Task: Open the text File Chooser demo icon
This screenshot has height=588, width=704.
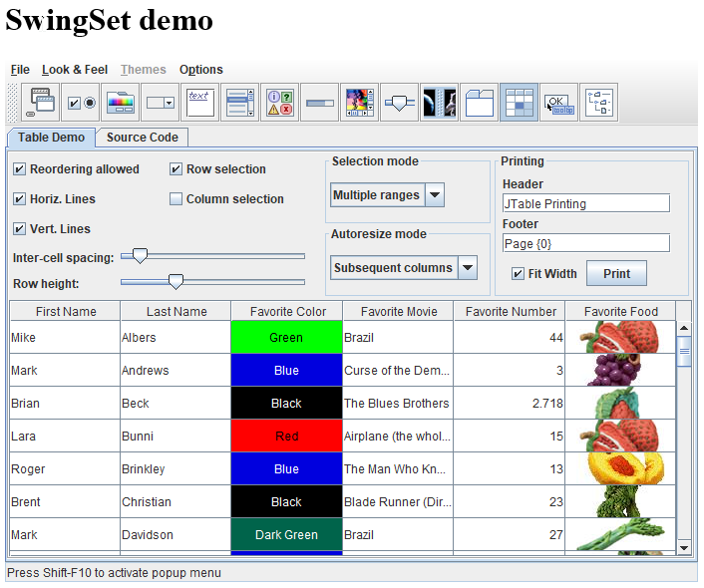Action: (x=200, y=103)
